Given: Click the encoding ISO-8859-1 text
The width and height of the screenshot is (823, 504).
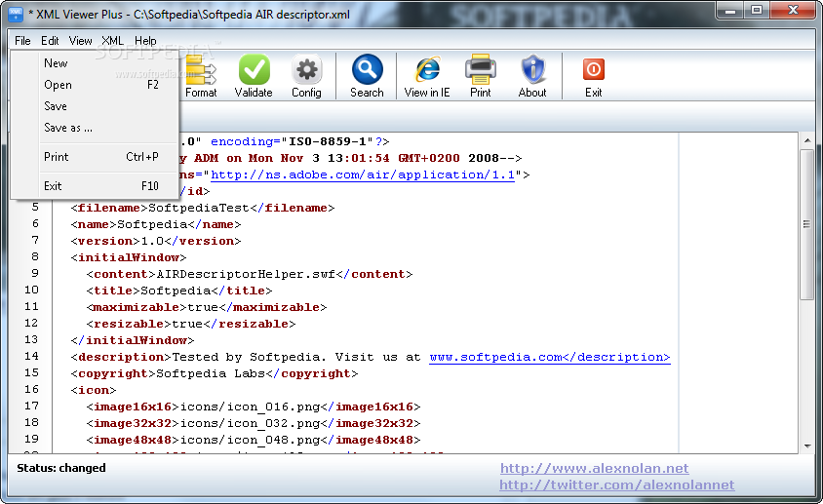Looking at the screenshot, I should tap(292, 141).
